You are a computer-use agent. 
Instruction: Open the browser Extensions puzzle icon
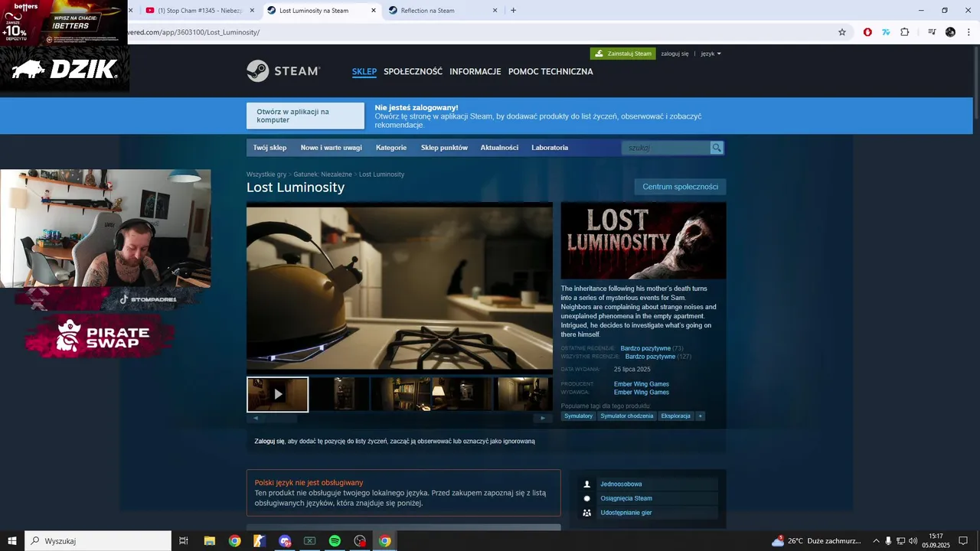click(904, 32)
